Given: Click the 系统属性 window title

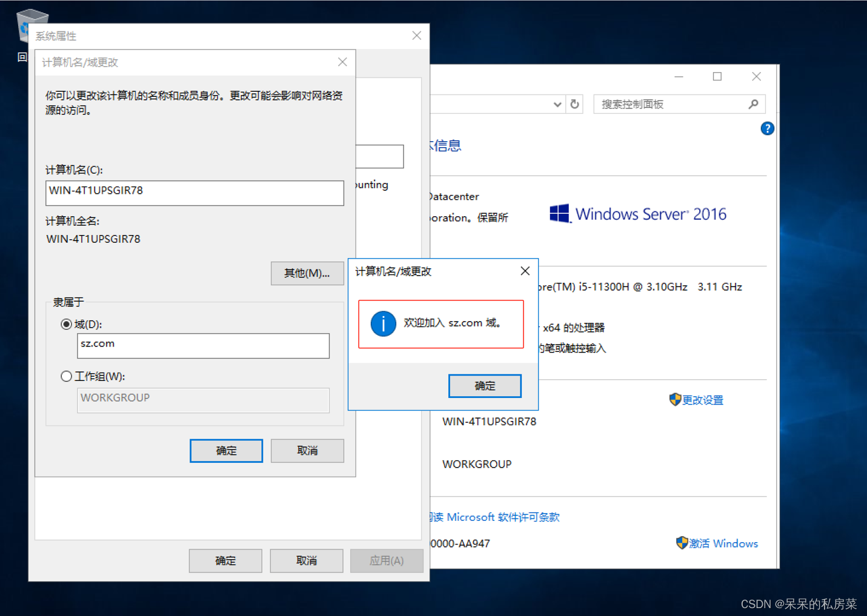Looking at the screenshot, I should [56, 36].
